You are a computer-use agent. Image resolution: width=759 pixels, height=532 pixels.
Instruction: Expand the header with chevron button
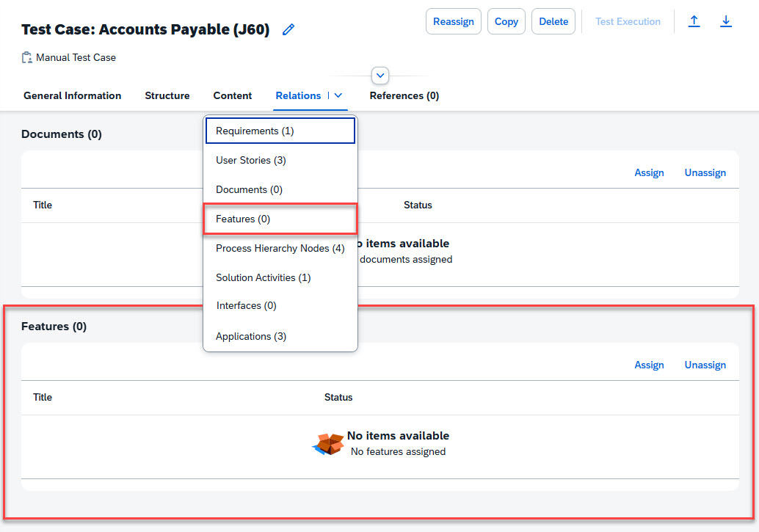pos(380,76)
